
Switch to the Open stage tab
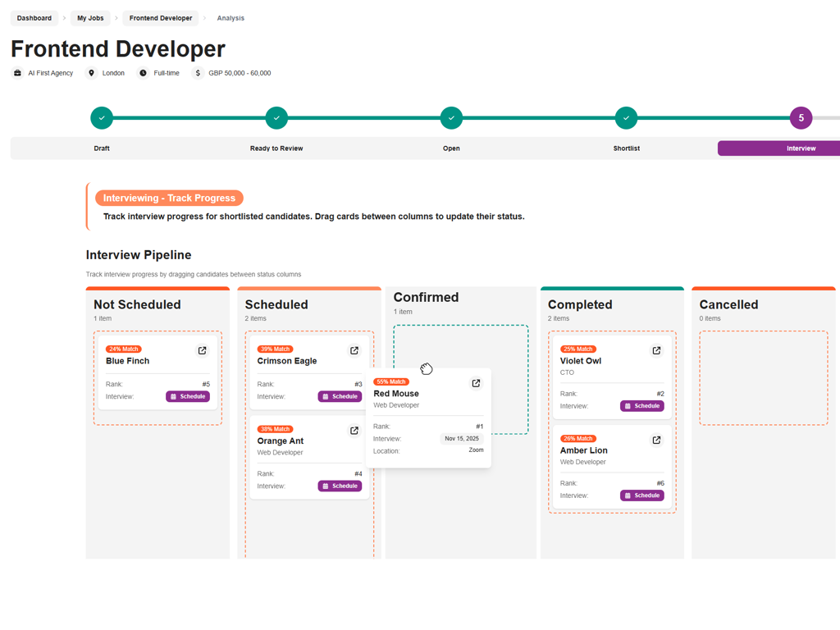pos(451,148)
